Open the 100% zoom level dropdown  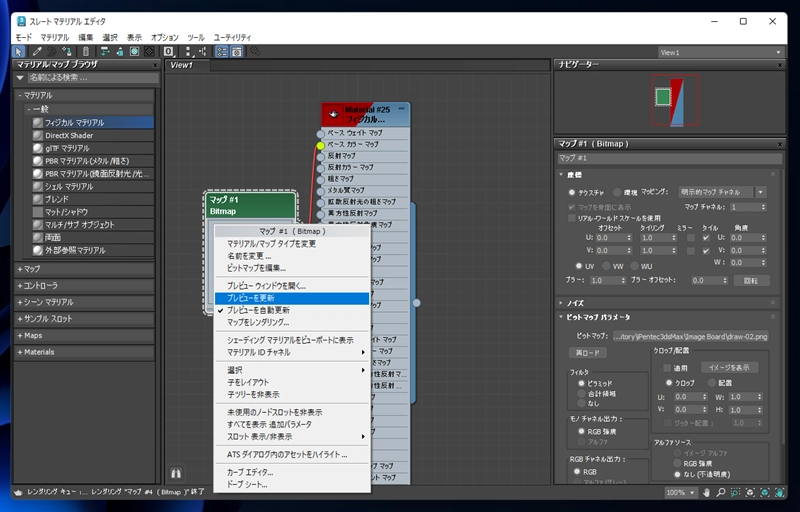[x=681, y=493]
